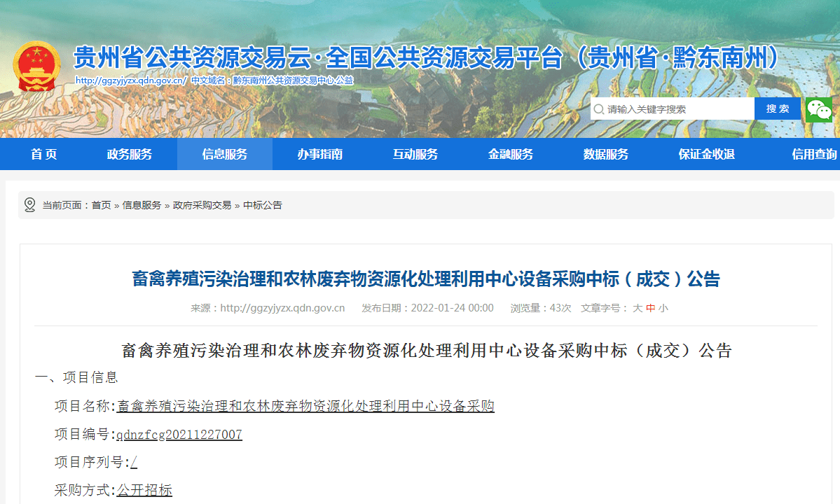Open the 政务服务 navigation menu
Viewport: 840px width, 504px height.
tap(133, 154)
